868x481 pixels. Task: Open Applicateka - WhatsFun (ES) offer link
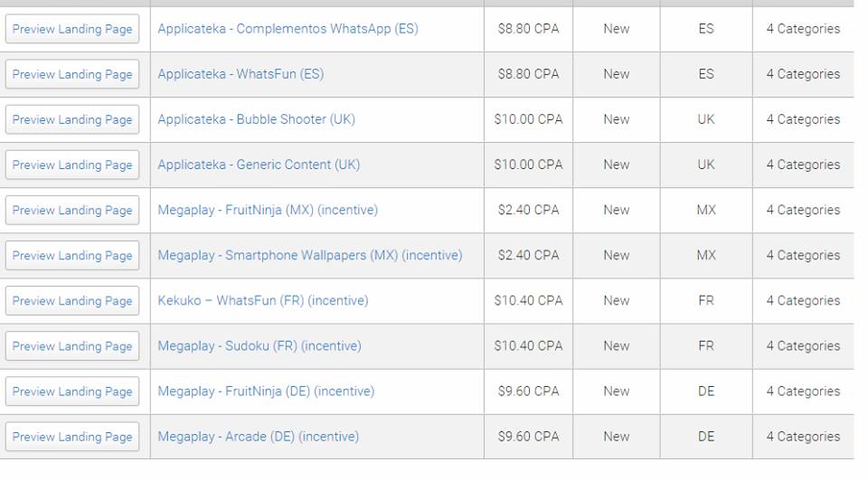[241, 74]
